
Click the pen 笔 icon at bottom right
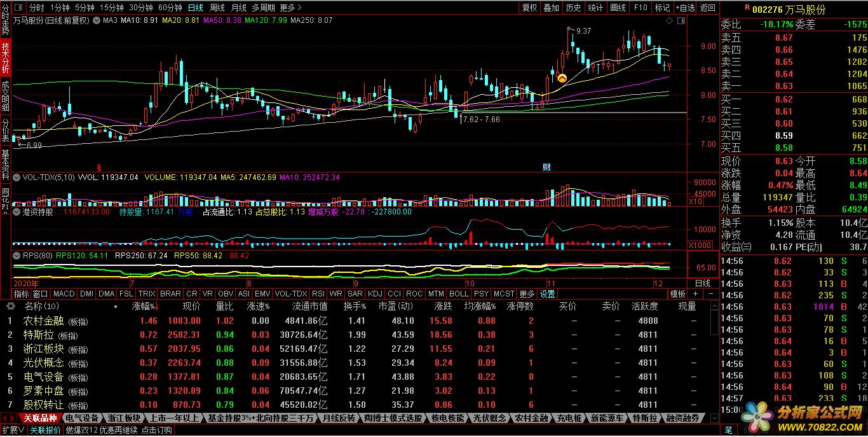pos(729,429)
